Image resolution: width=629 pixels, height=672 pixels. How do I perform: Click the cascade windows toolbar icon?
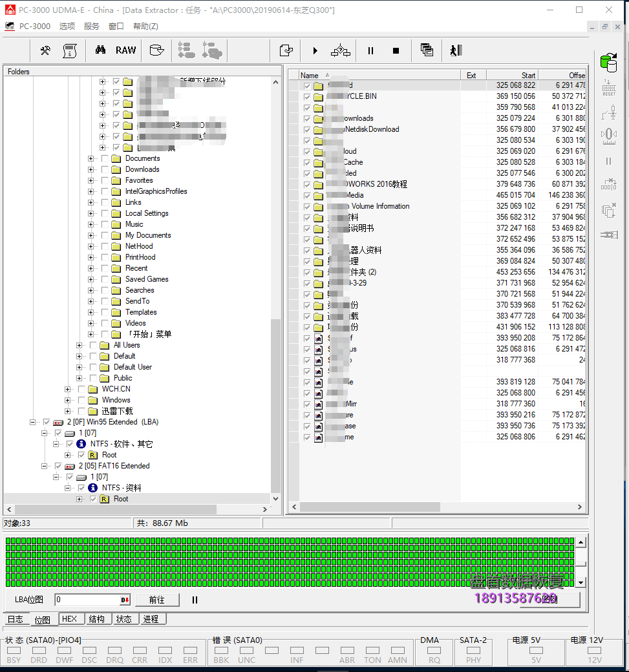(427, 50)
